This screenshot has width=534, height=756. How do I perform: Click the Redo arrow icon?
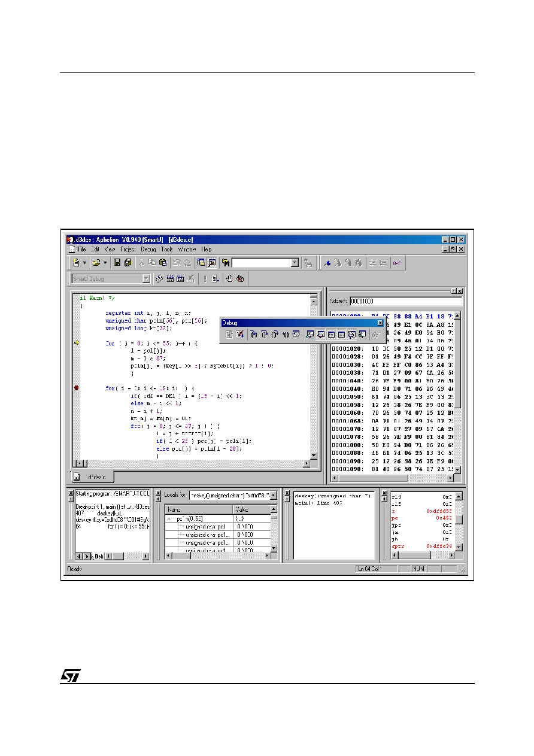[x=187, y=262]
